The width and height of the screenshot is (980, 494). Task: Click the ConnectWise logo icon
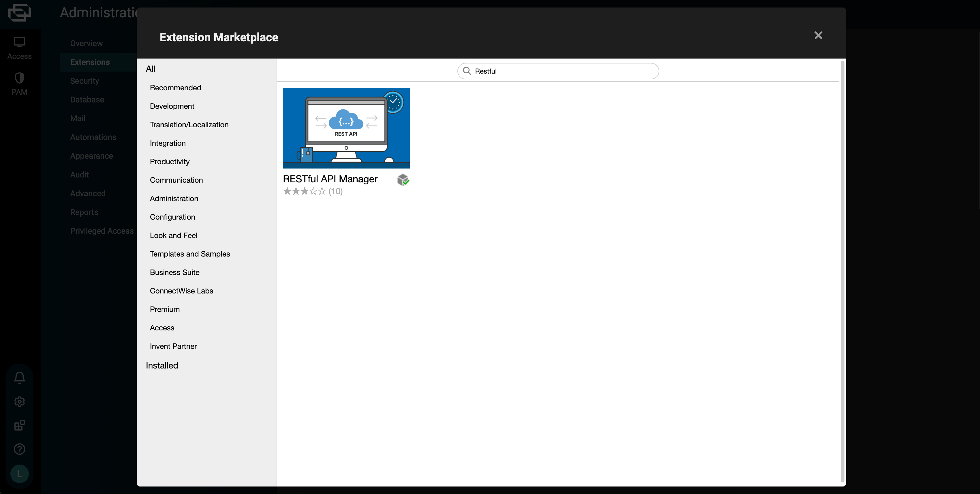pos(19,13)
